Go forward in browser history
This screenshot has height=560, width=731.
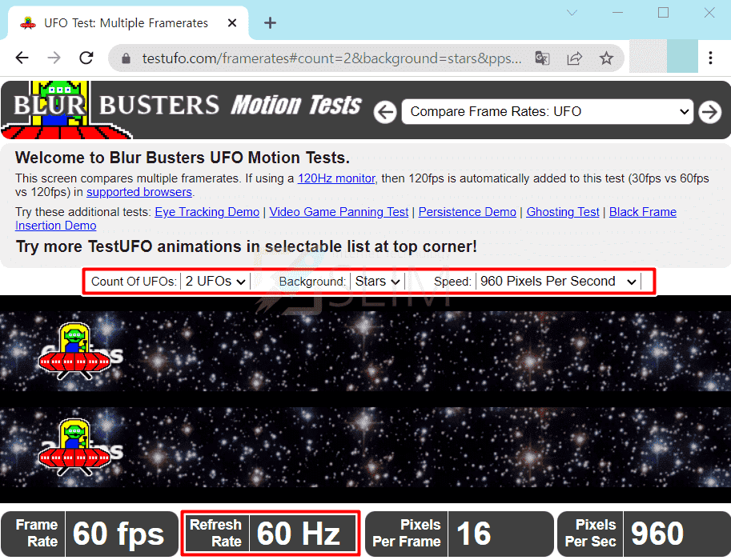point(54,58)
